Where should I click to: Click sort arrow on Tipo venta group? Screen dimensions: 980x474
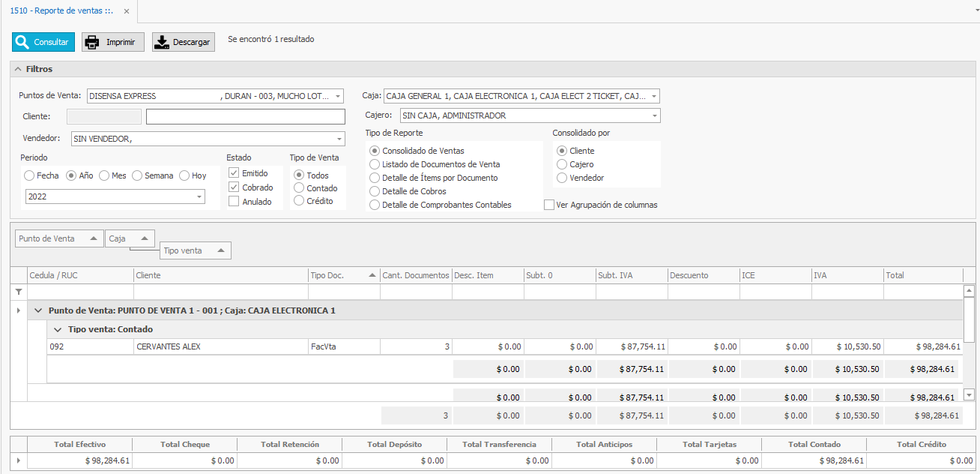tap(221, 250)
